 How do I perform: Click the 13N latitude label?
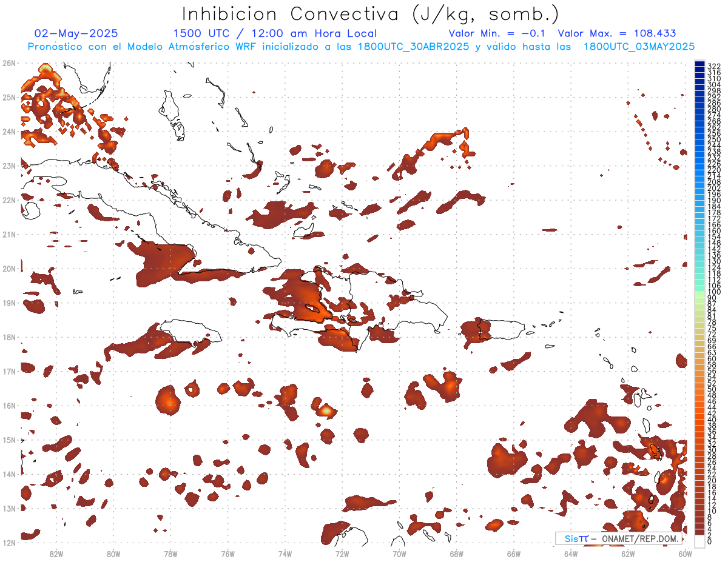point(8,508)
